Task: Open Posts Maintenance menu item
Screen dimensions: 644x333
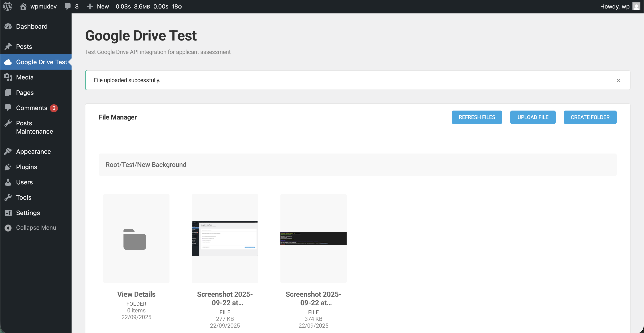Action: (34, 127)
